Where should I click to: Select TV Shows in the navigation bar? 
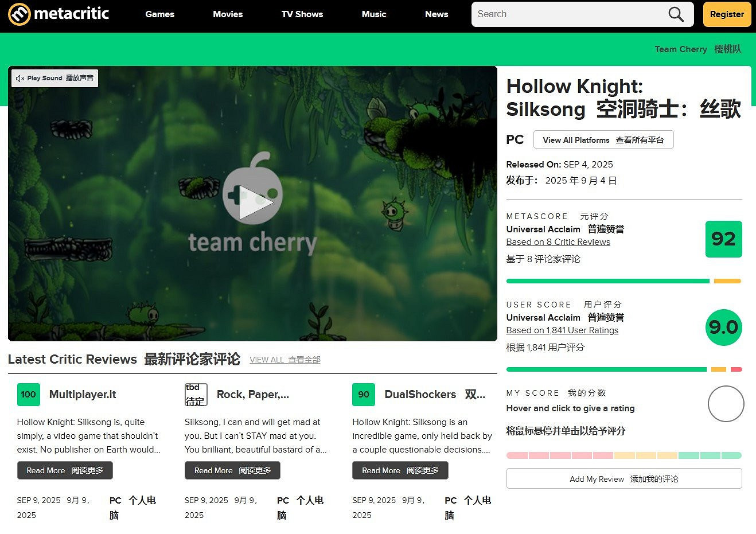coord(302,14)
